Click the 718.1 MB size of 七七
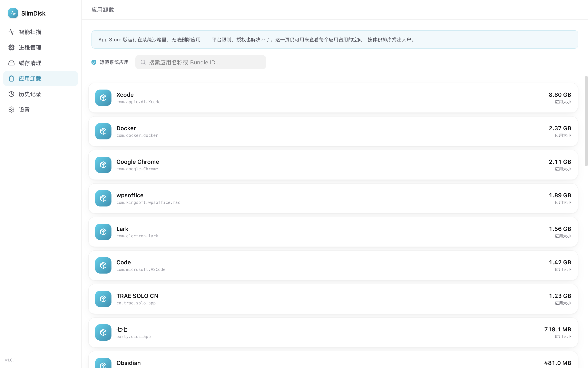 (x=558, y=330)
